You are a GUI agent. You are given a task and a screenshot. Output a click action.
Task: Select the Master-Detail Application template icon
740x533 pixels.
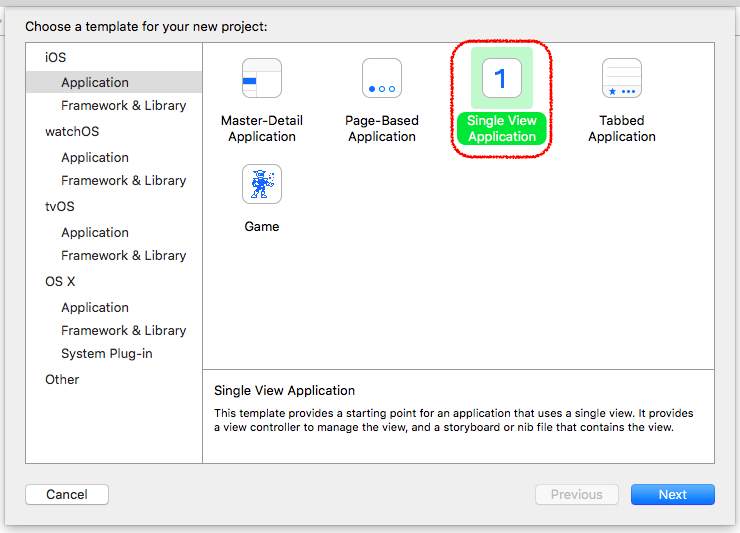262,78
